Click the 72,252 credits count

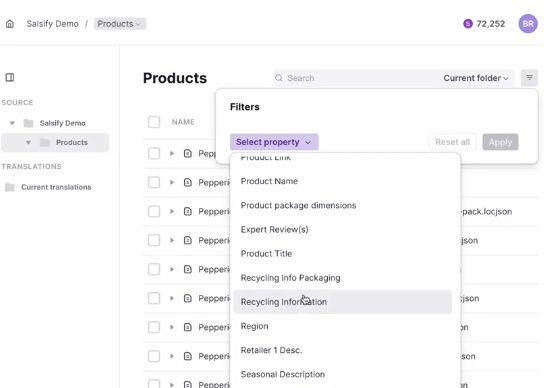click(491, 24)
